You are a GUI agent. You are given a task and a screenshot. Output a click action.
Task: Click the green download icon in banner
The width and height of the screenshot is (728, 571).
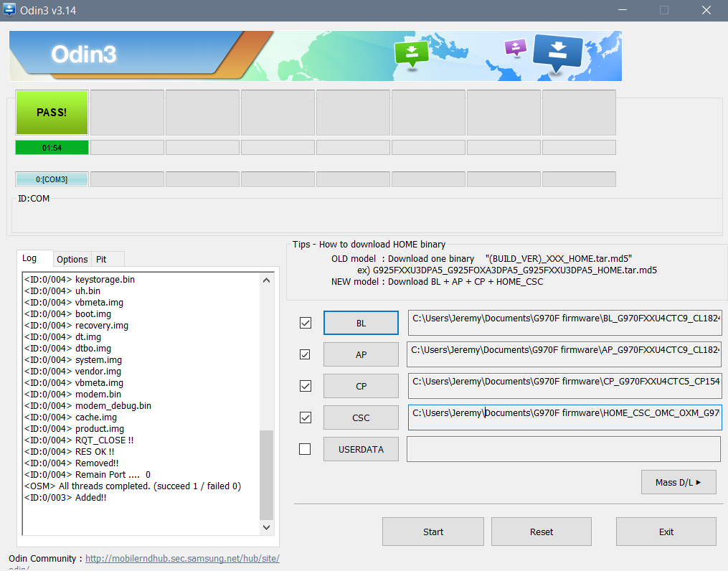[x=411, y=53]
